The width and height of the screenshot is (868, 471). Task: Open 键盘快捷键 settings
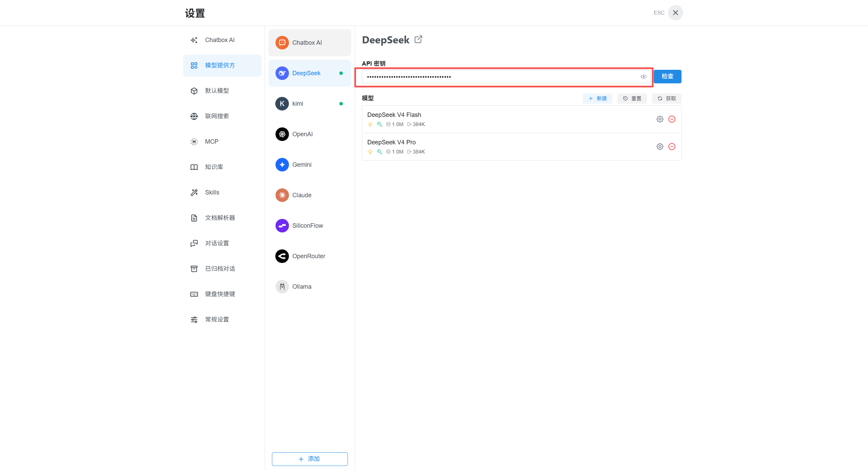[x=222, y=294]
